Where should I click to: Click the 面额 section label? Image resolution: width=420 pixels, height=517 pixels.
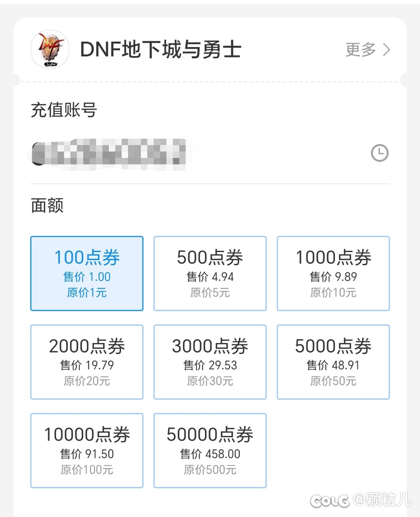(47, 205)
